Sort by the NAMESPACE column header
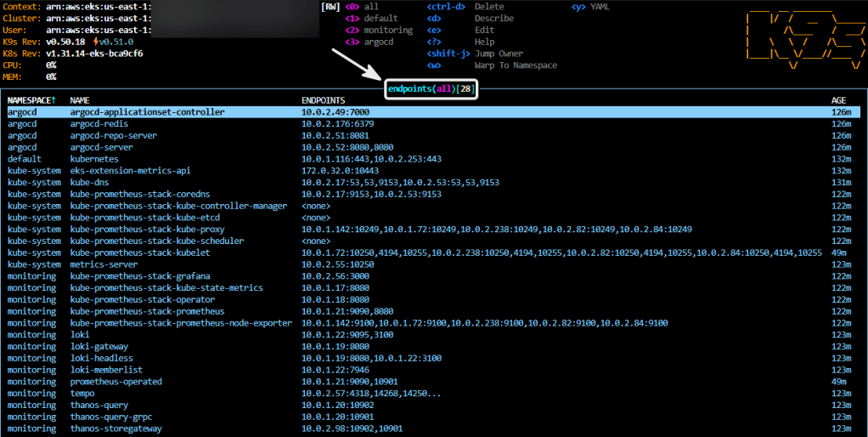The height and width of the screenshot is (437, 868). [x=31, y=100]
